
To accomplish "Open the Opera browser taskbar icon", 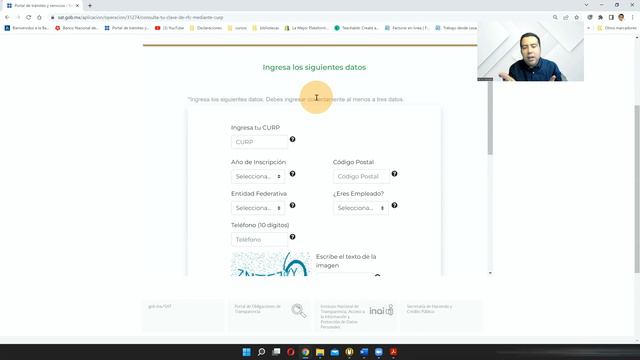I will click(291, 352).
